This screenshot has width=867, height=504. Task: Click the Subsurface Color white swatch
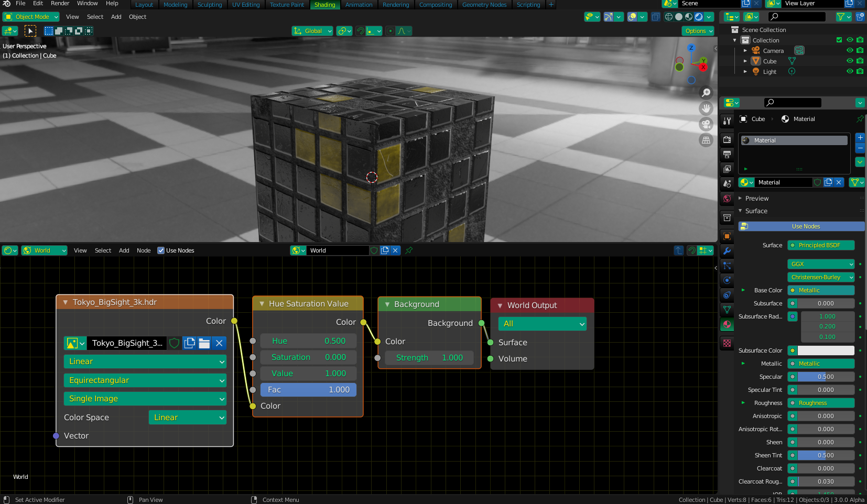pos(826,350)
